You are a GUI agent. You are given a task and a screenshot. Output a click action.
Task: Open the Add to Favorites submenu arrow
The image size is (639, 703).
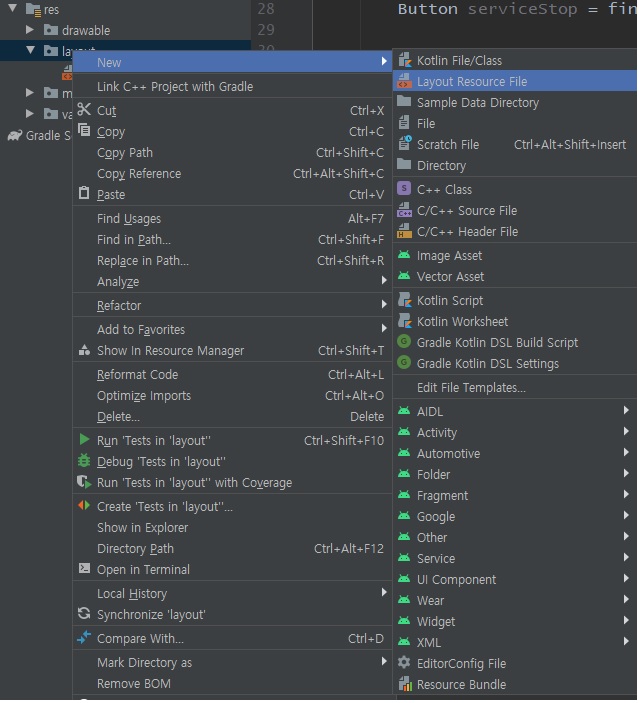tap(384, 329)
